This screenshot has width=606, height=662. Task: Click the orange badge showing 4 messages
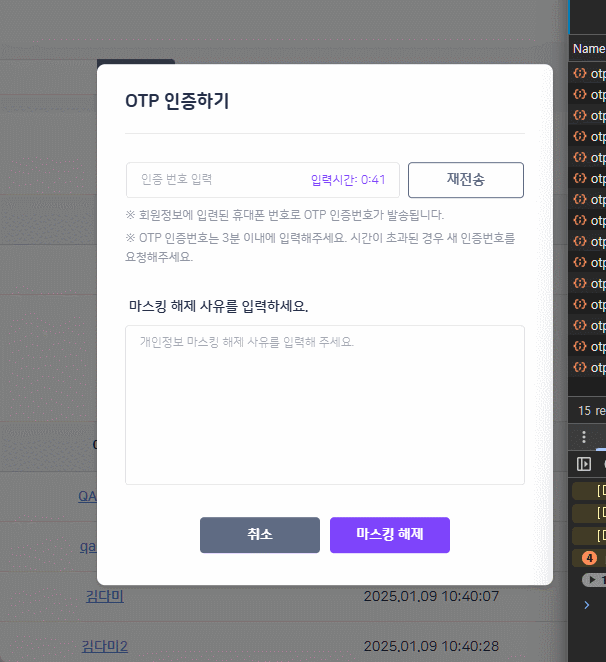coord(589,558)
